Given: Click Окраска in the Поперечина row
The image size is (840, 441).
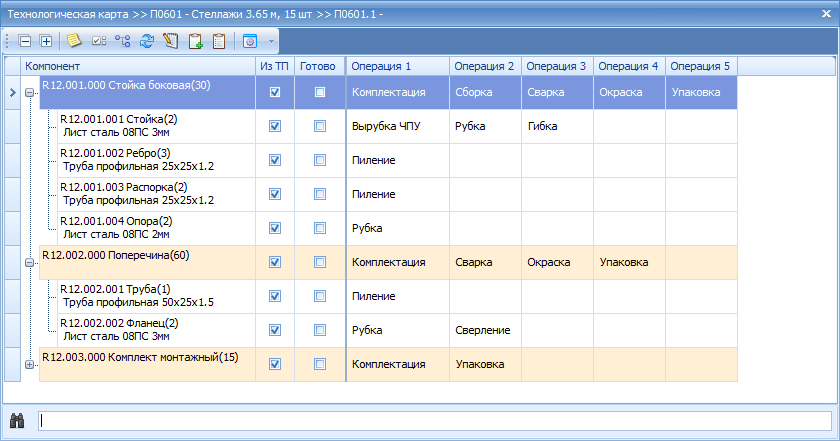Looking at the screenshot, I should coord(557,262).
